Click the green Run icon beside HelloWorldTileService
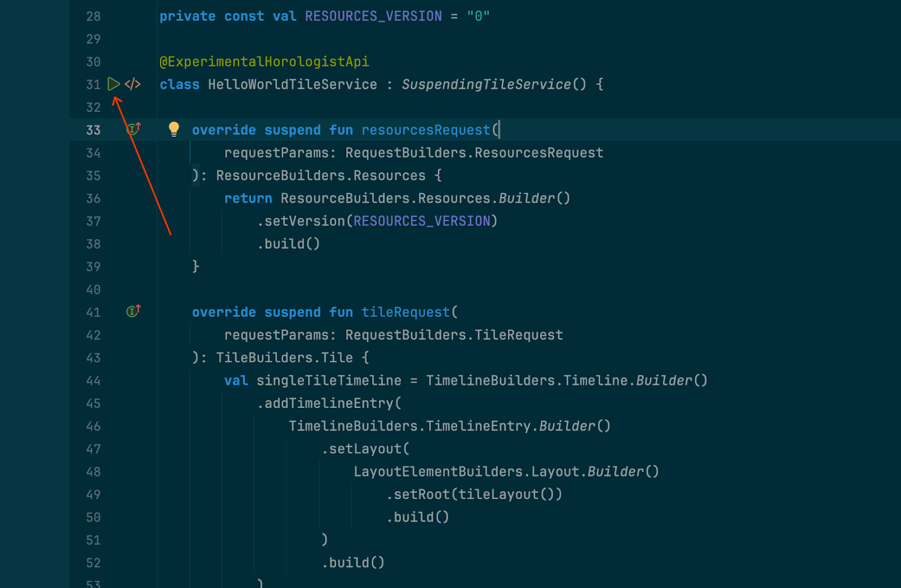Viewport: 901px width, 588px height. click(114, 84)
